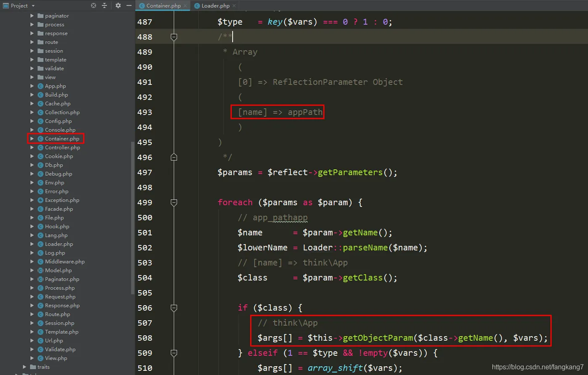This screenshot has height=375, width=588.
Task: Select the Build.php file icon
Action: click(x=41, y=95)
